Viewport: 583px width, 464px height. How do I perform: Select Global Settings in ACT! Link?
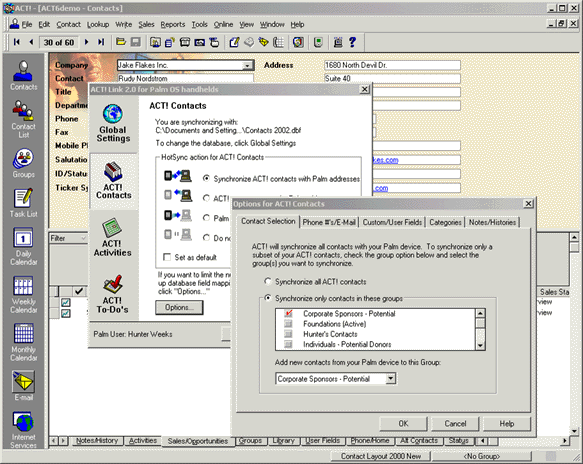(x=113, y=123)
